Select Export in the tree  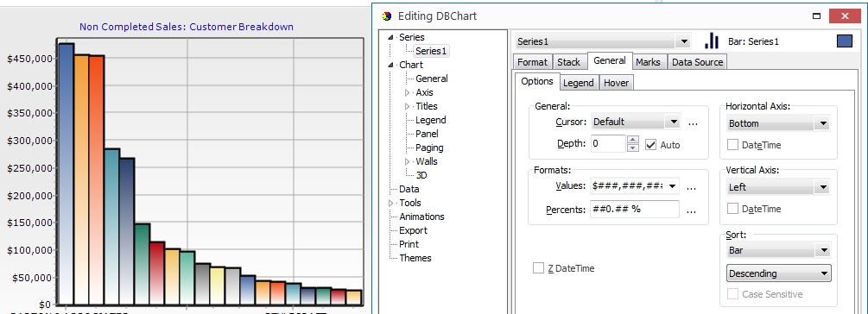413,230
